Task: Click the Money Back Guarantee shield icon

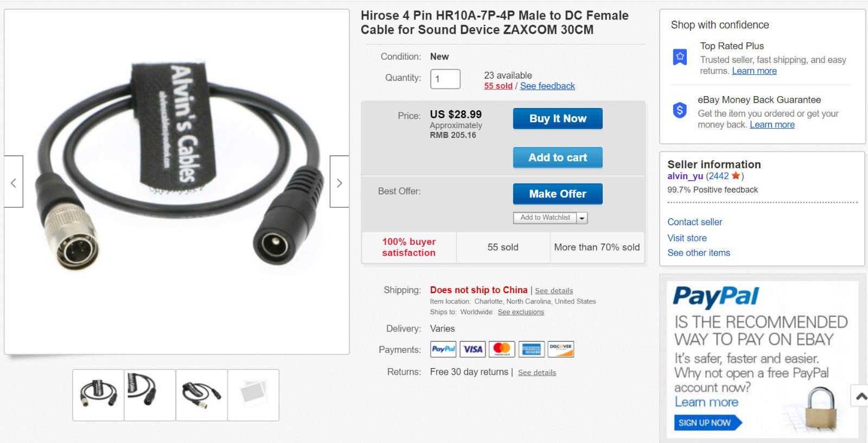Action: (x=680, y=110)
